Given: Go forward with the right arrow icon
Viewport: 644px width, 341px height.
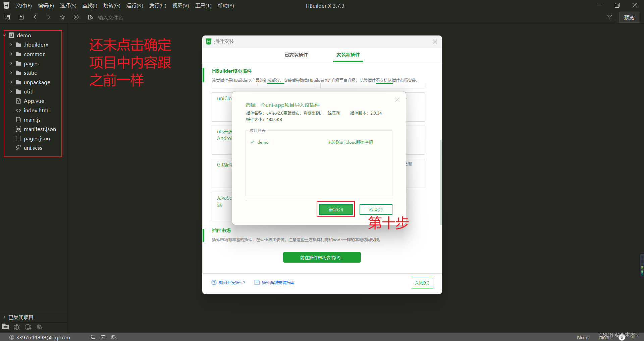Looking at the screenshot, I should pyautogui.click(x=49, y=17).
